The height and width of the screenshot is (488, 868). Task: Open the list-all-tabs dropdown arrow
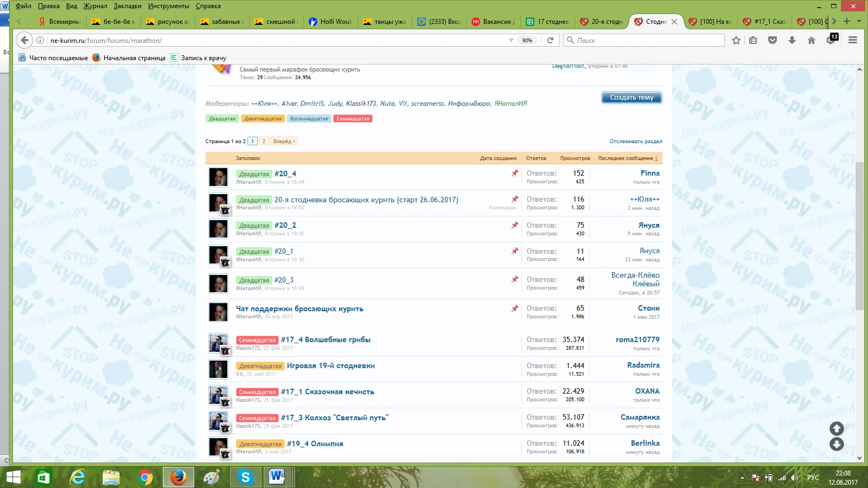tap(859, 21)
